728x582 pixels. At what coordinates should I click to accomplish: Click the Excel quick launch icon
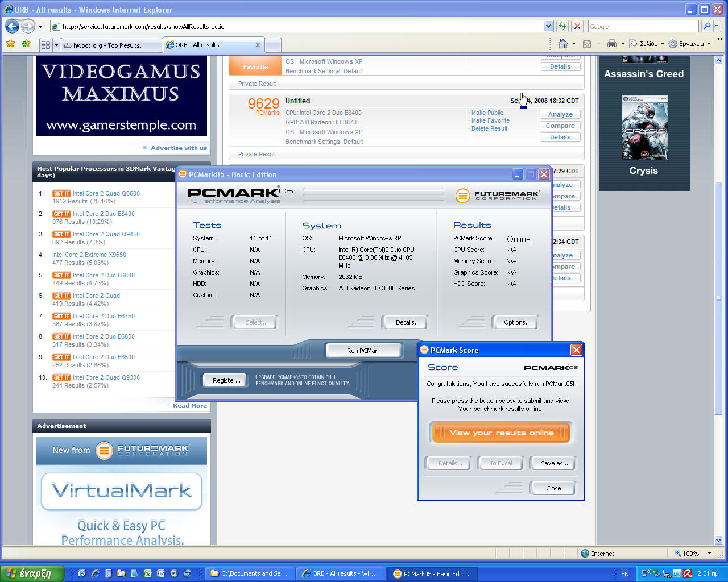coord(147,573)
